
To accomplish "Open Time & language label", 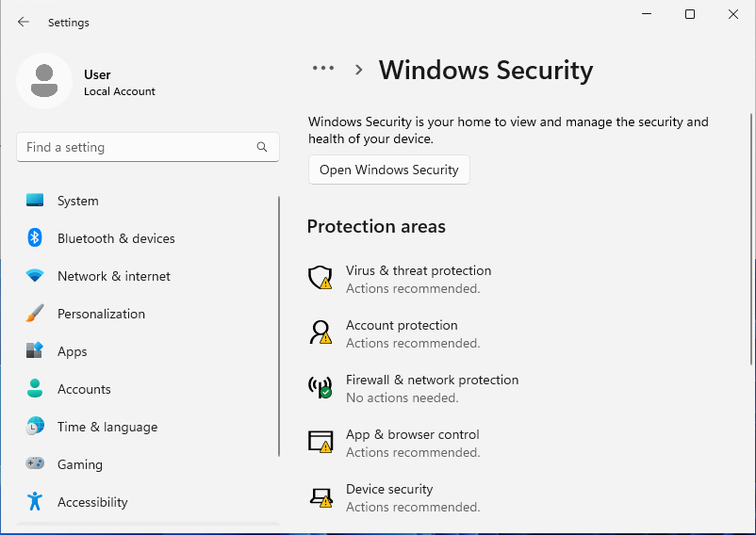I will [107, 427].
